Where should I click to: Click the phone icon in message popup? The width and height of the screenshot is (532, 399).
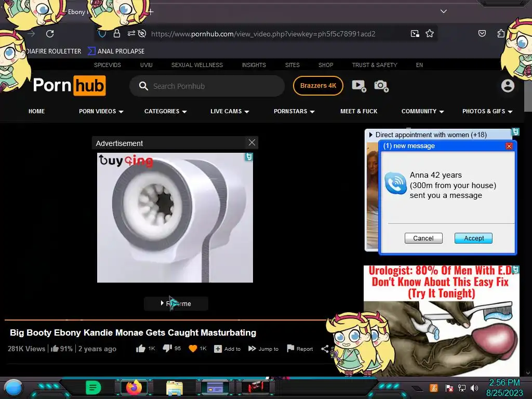(x=395, y=183)
